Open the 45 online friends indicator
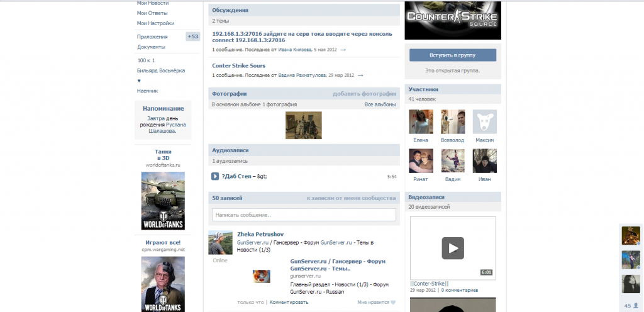The width and height of the screenshot is (644, 312). pyautogui.click(x=631, y=305)
